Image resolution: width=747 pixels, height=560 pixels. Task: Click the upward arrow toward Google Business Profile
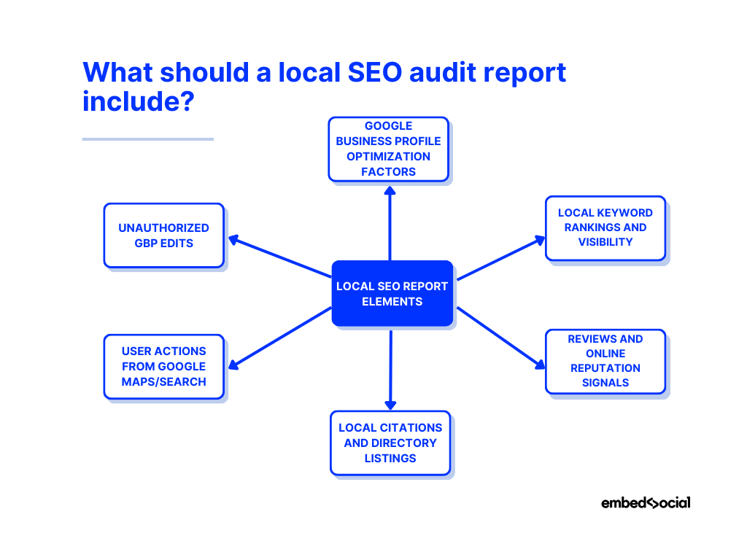(390, 222)
